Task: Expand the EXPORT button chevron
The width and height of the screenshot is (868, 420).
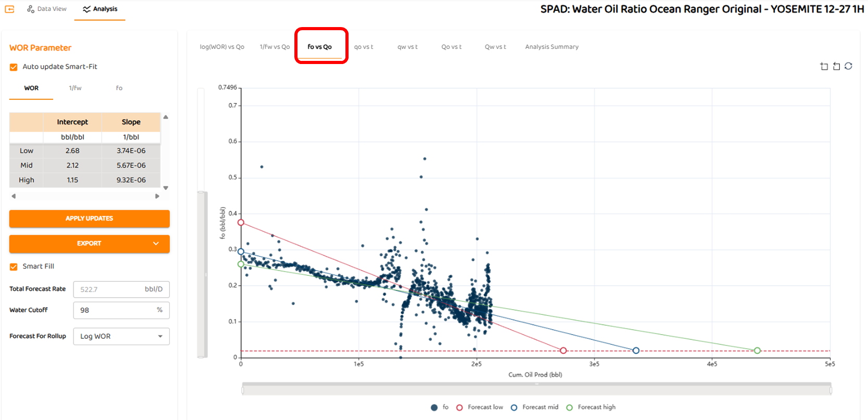Action: pos(156,244)
